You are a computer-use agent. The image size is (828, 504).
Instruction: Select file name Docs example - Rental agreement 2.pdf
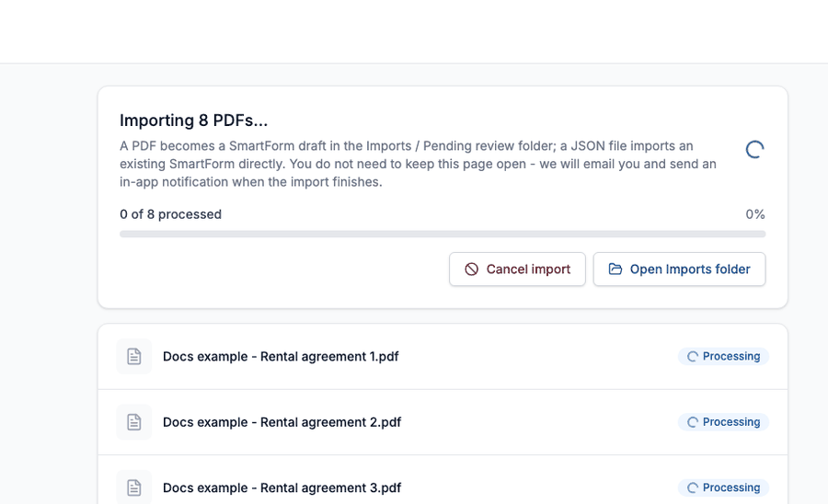tap(282, 422)
